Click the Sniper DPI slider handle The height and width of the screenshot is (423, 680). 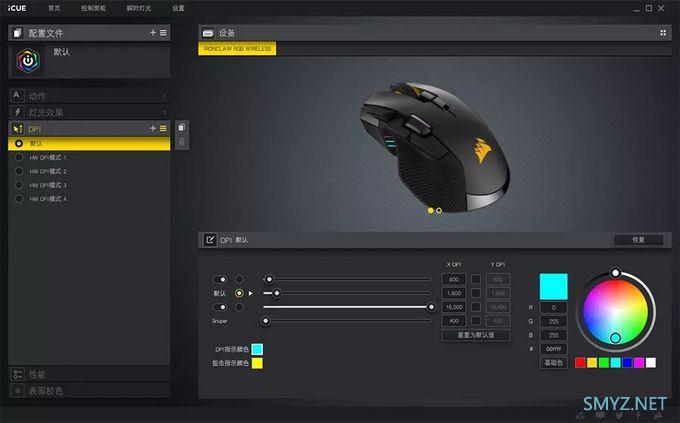click(x=265, y=321)
